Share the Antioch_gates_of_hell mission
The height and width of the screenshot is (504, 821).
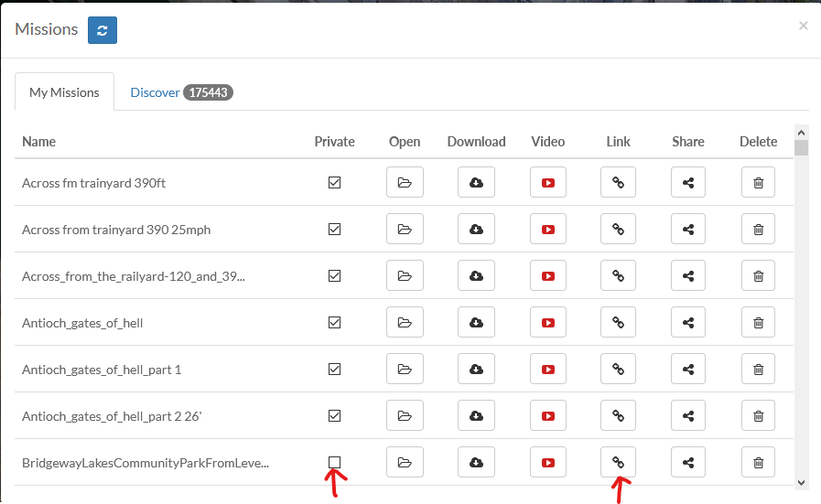[x=688, y=322]
